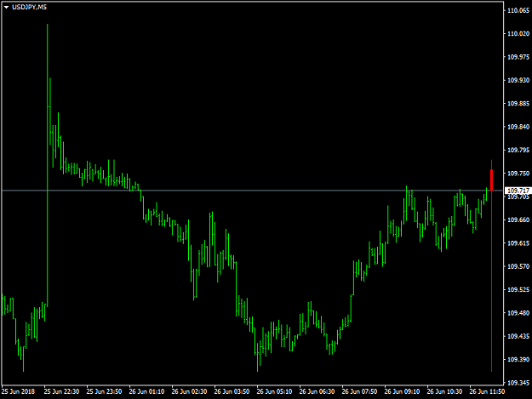The height and width of the screenshot is (399, 532).
Task: Click the 26 Jun 07:50 time label
Action: [359, 391]
